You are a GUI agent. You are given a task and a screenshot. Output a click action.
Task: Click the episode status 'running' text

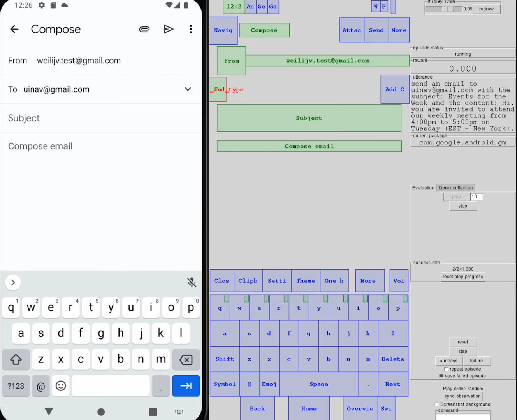pos(463,54)
